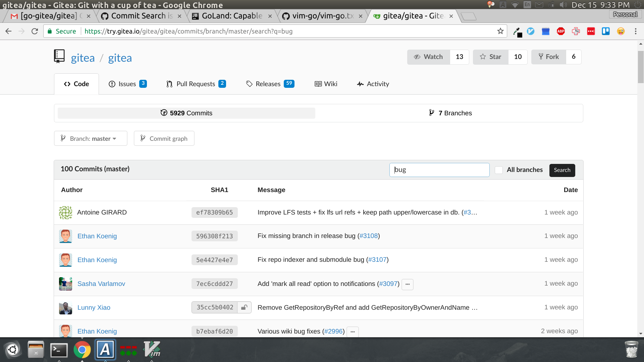Click the repository book icon
Image resolution: width=644 pixels, height=362 pixels.
59,56
